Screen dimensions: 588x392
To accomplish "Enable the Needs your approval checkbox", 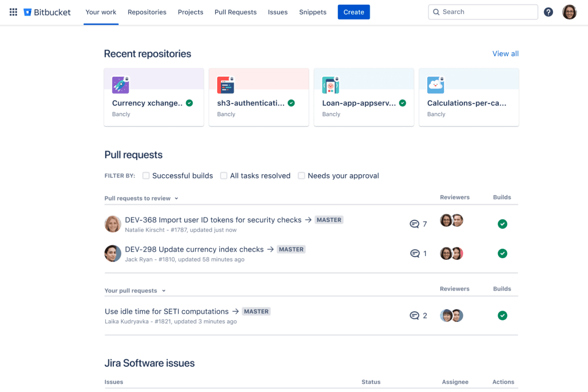I will tap(302, 176).
